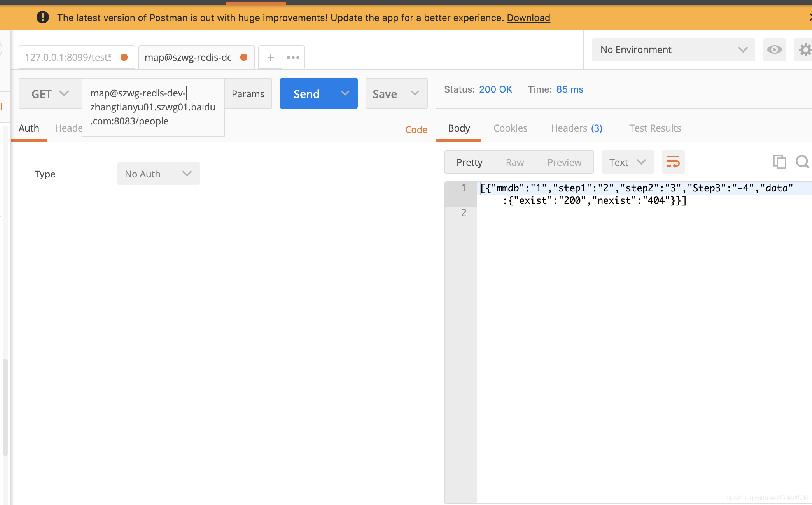The image size is (812, 505).
Task: Click the search response magnifier icon
Action: pyautogui.click(x=802, y=162)
